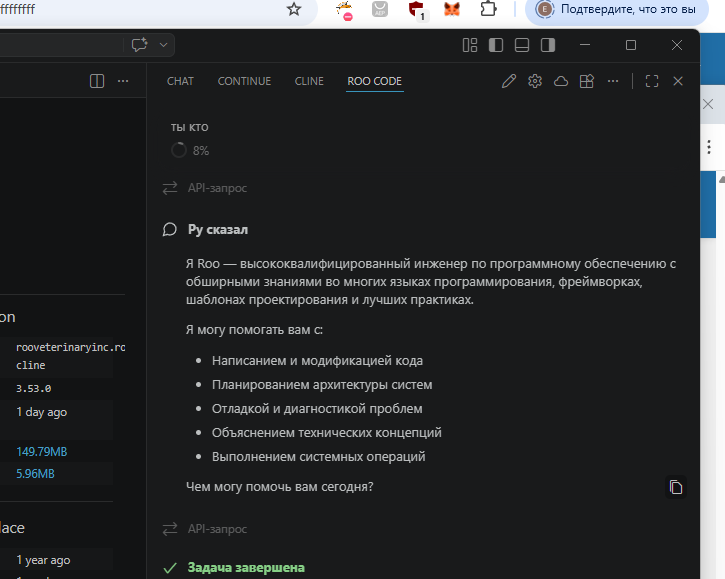The height and width of the screenshot is (579, 725).
Task: Open the 149.79MB size link
Action: [x=42, y=451]
